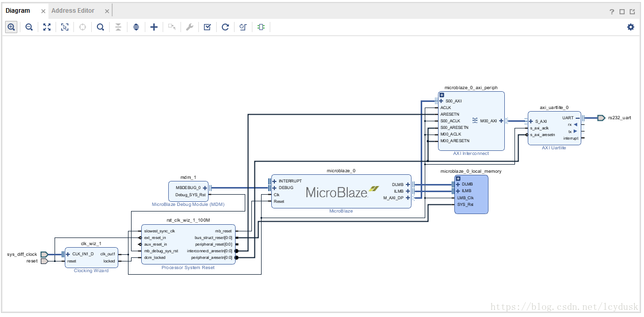Image resolution: width=644 pixels, height=317 pixels.
Task: Select the slowest_sync_clk pin
Action: point(159,231)
